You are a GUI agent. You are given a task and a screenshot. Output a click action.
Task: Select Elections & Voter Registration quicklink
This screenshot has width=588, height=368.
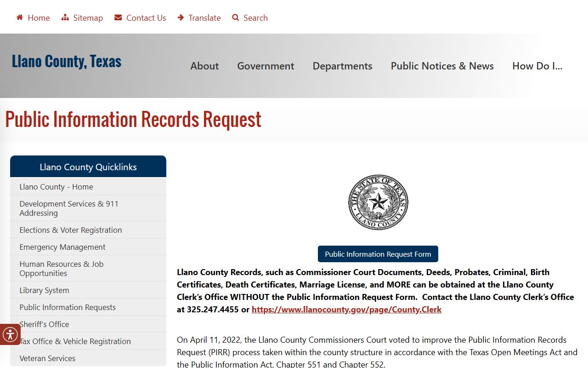coord(88,230)
